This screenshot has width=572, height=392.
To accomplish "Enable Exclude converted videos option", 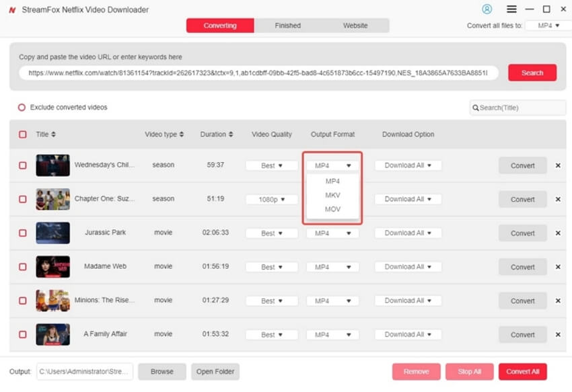I will (22, 108).
